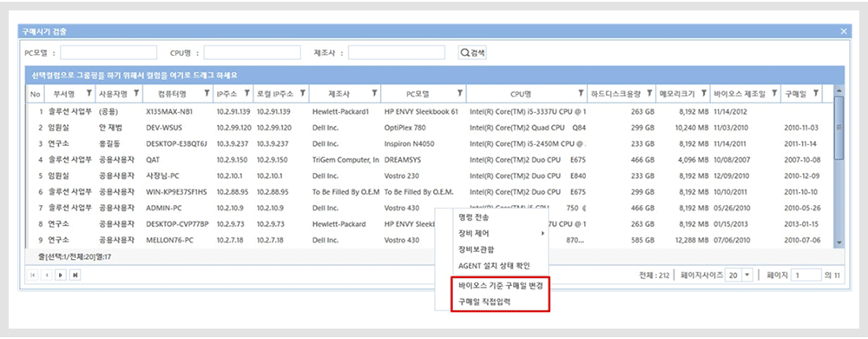868x339 pixels.
Task: Click the IP address 10.2.99.120 in IP주소 column
Action: pos(233,128)
